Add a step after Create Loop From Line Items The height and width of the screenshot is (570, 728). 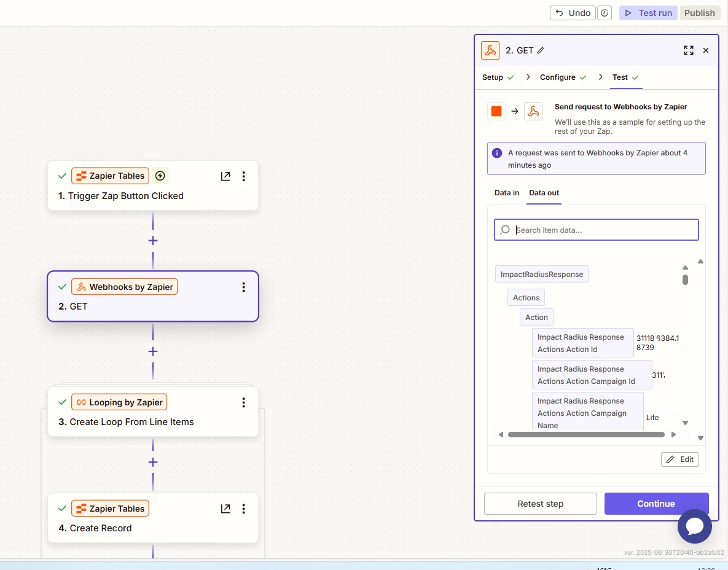tap(153, 463)
